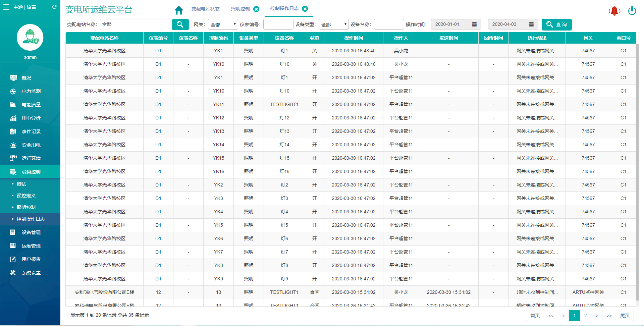This screenshot has width=644, height=326.
Task: Switch to 照明控制 tab
Action: pos(240,9)
